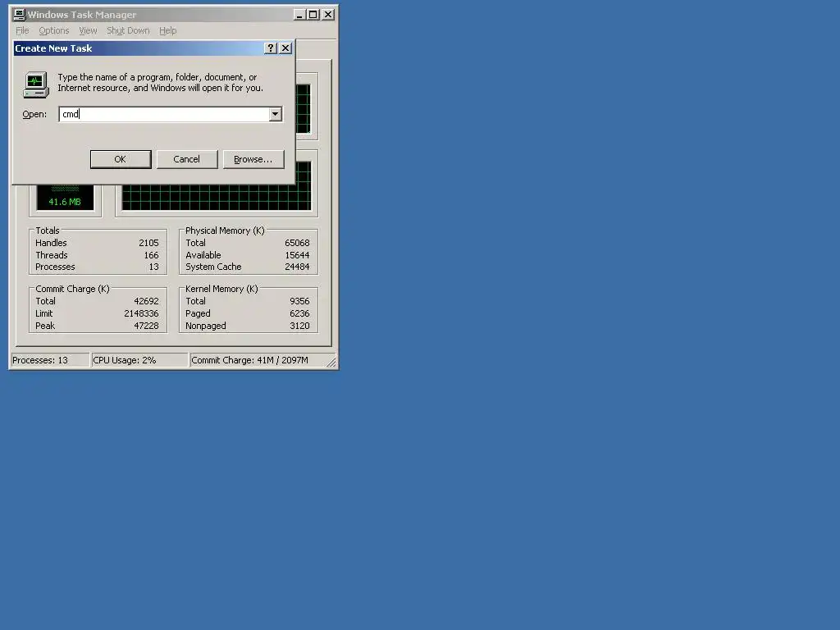Click the computer run icon in dialog

[x=36, y=84]
